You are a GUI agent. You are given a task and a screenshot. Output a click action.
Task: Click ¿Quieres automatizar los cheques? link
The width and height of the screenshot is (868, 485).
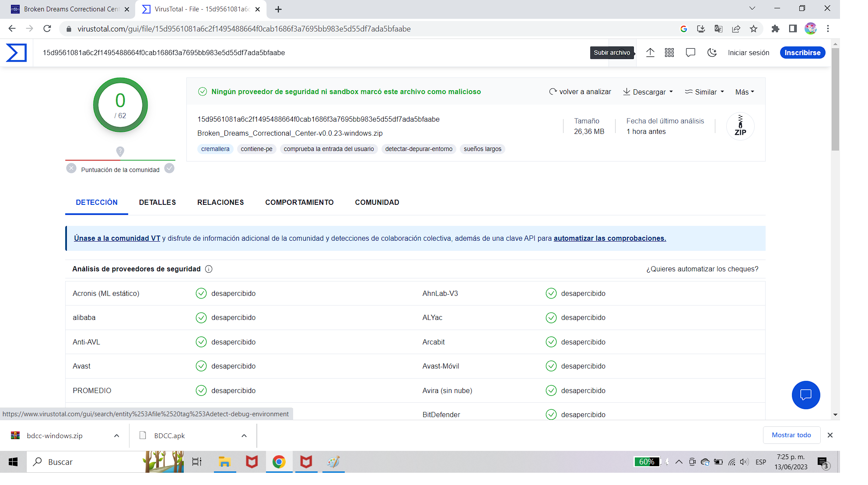pos(702,269)
